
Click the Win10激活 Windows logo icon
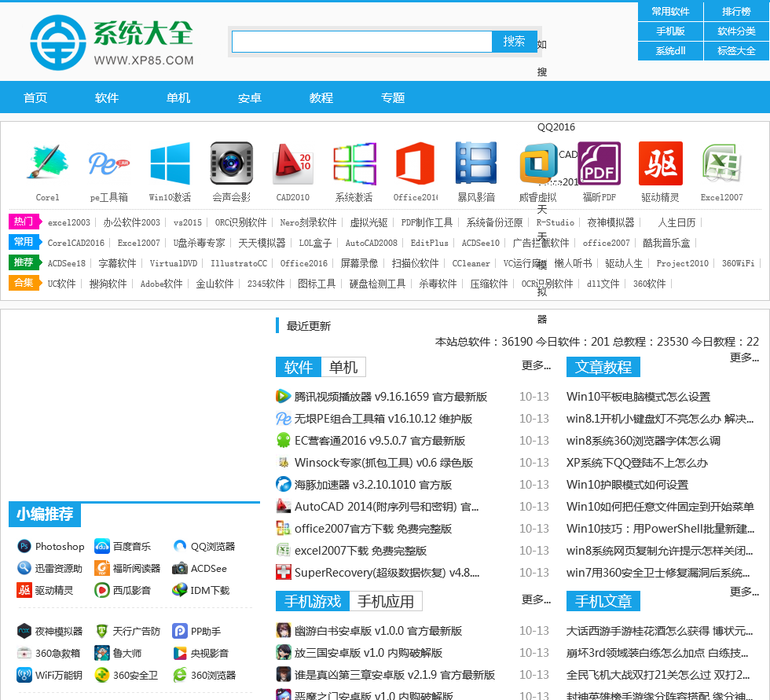pos(170,163)
